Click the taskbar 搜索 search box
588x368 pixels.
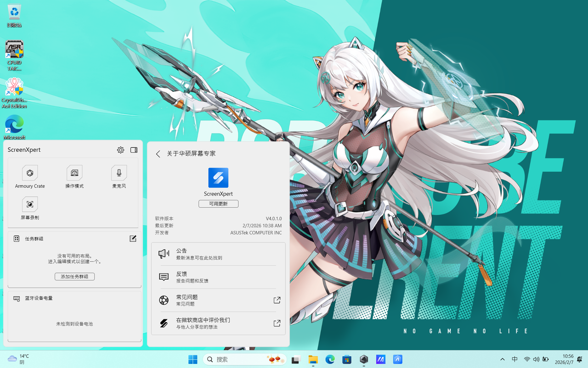click(x=245, y=359)
